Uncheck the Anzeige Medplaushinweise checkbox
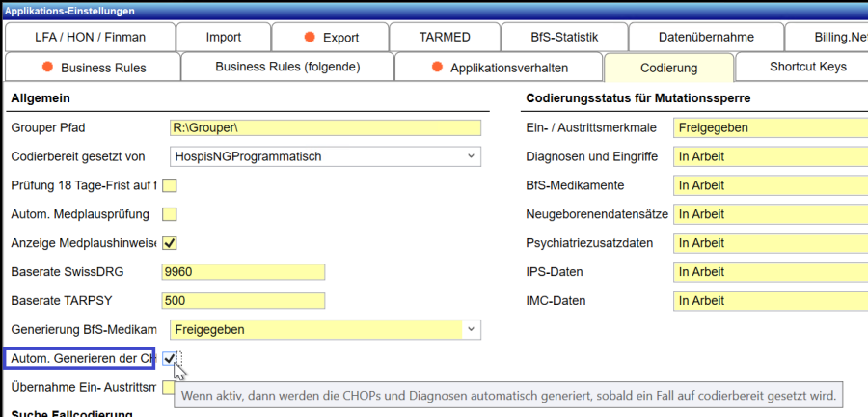Viewport: 868px width, 417px height. pyautogui.click(x=170, y=243)
